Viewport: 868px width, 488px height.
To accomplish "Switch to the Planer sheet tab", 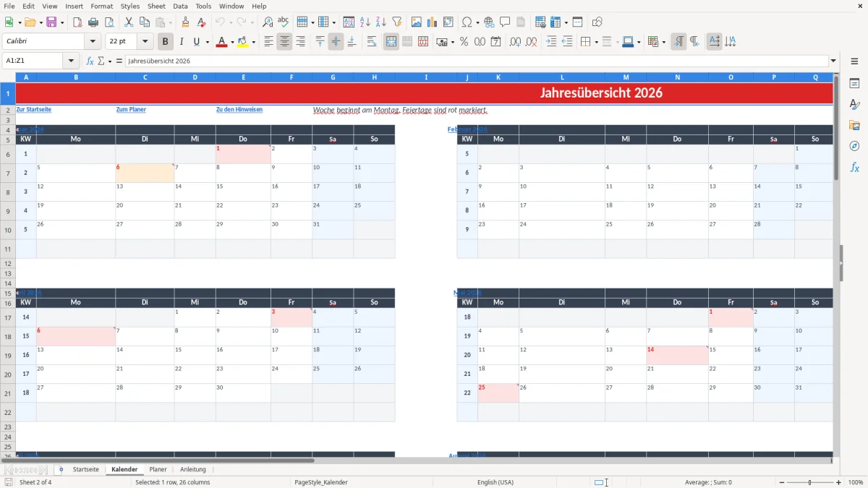I will pos(158,469).
